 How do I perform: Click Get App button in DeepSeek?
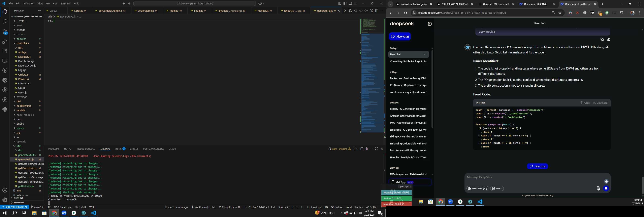pos(410,182)
